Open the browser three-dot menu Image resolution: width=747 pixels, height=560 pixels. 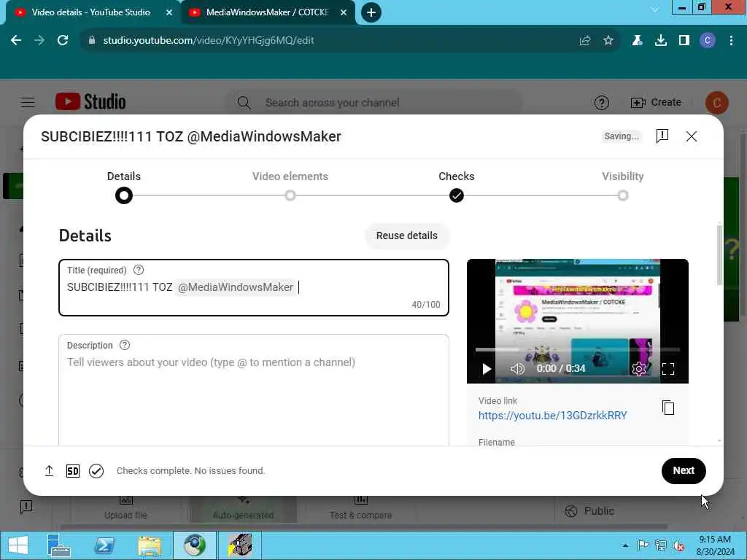[x=731, y=41]
